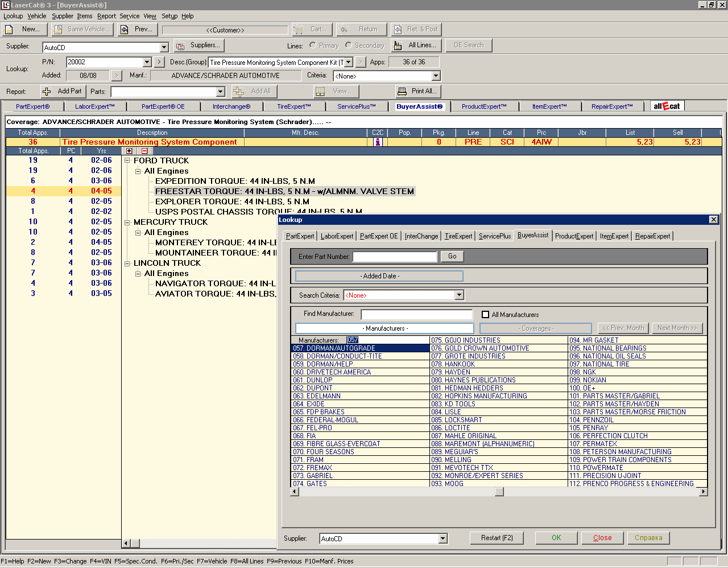This screenshot has width=728, height=568.
Task: Click the expand-all plus icon above the tree
Action: (x=129, y=151)
